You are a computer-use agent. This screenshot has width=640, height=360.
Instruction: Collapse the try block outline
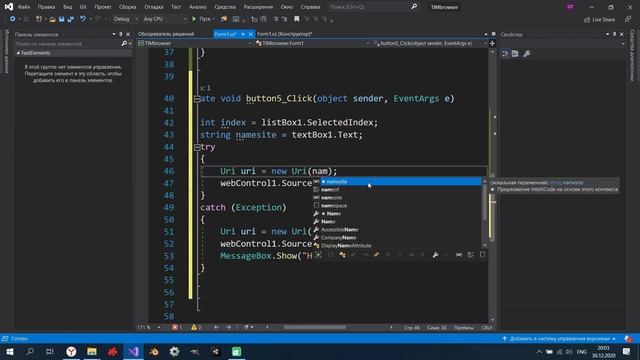point(197,147)
